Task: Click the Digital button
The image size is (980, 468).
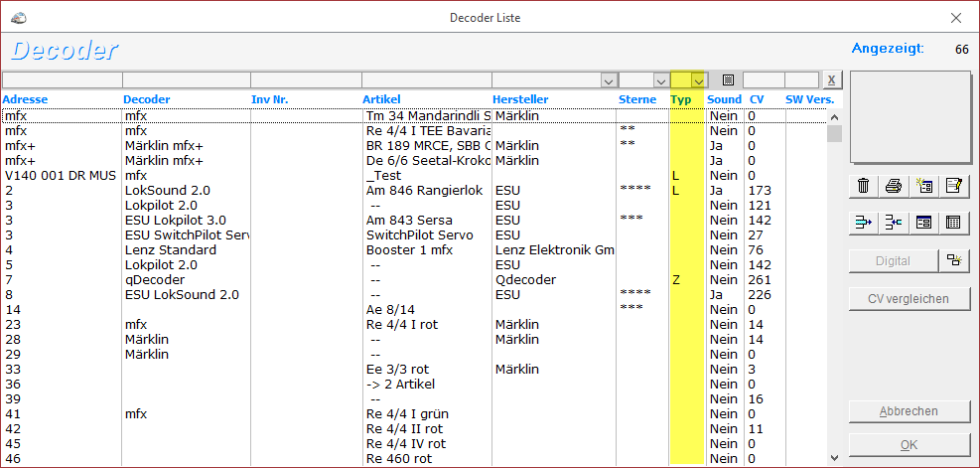Action: click(894, 261)
